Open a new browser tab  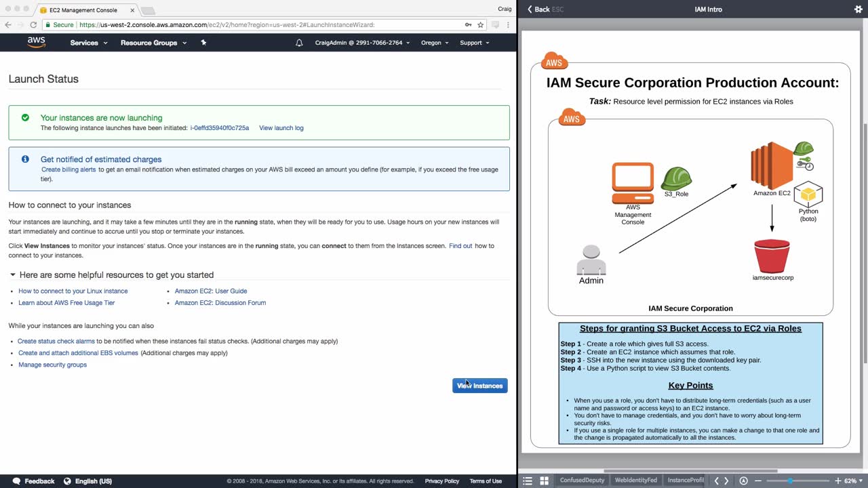coord(148,11)
